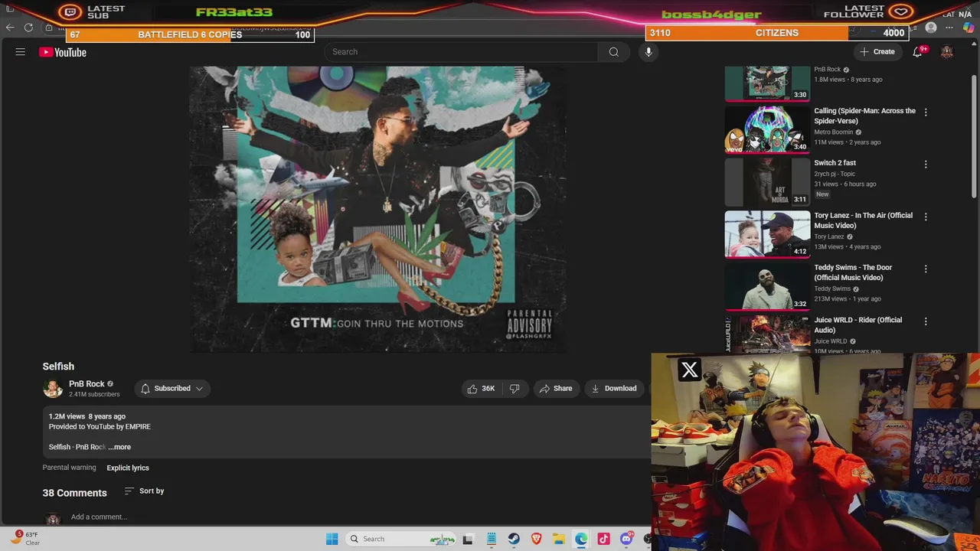Open the weather widget showing 63°F
Screen dimensions: 980x551
(24, 538)
